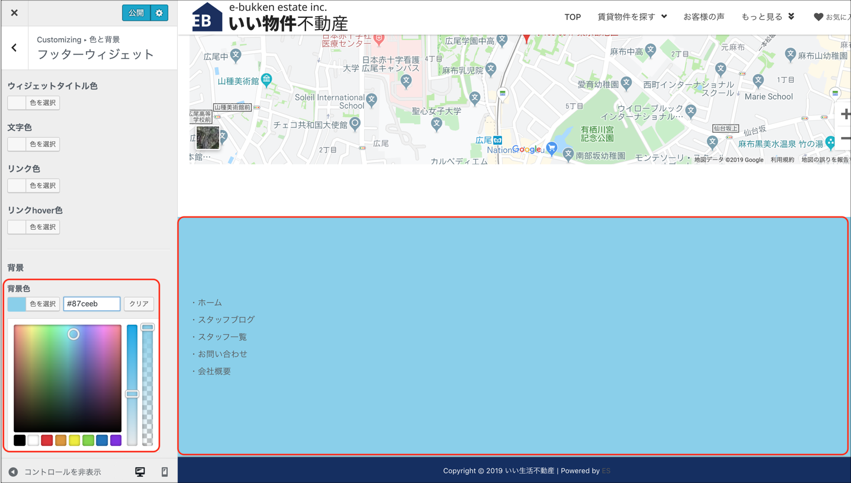Open the リンクhover色 color selector

pyautogui.click(x=33, y=227)
